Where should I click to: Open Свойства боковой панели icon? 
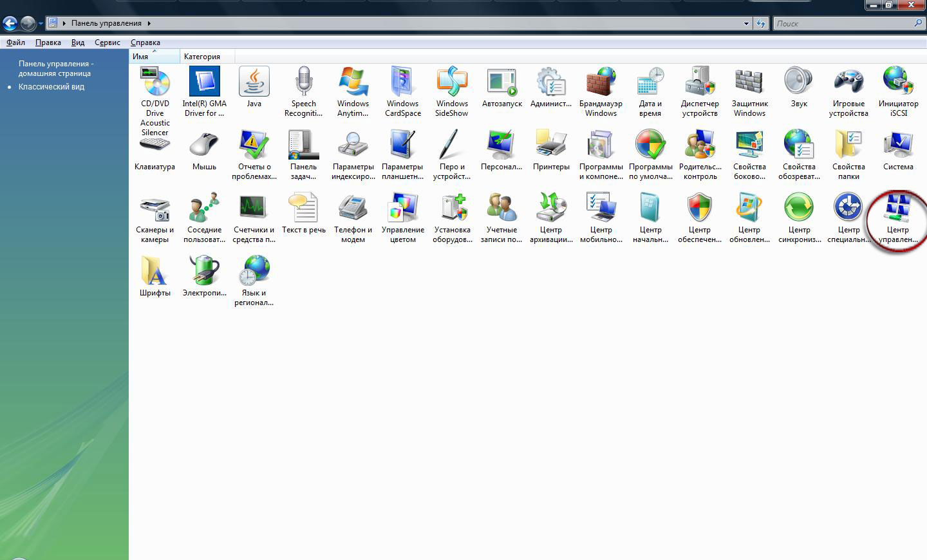750,144
